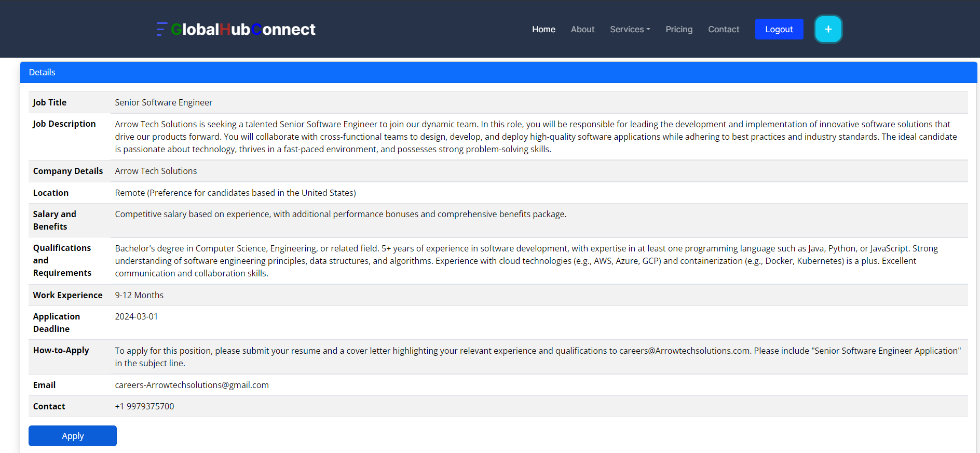980x453 pixels.
Task: Click the Remote location value text
Action: (x=235, y=193)
